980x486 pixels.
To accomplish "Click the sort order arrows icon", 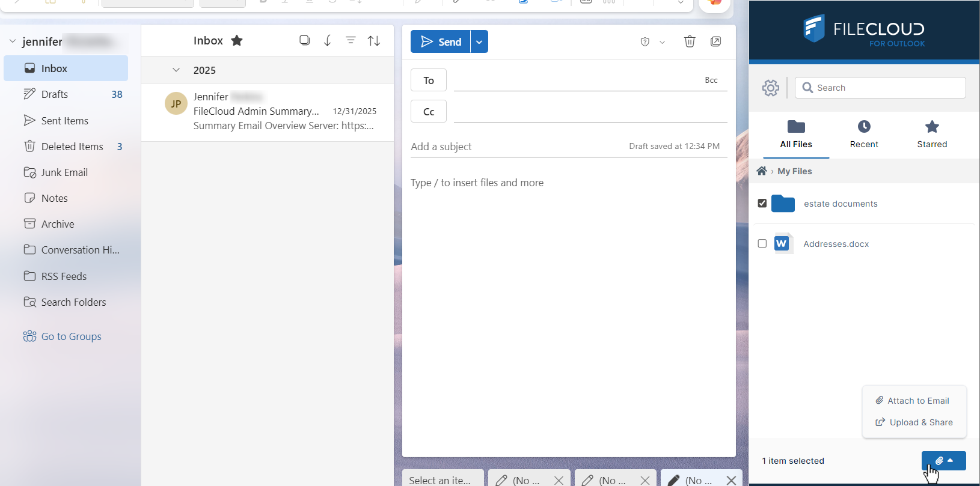I will tap(374, 41).
